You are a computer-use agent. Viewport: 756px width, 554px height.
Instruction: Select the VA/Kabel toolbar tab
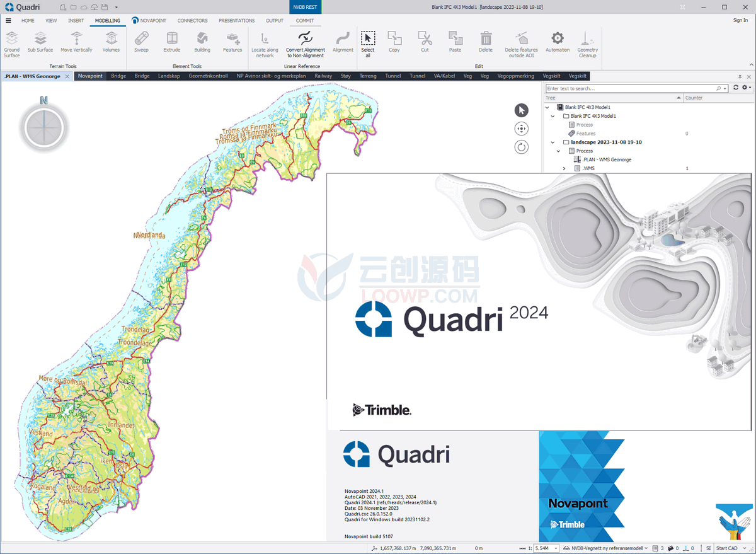click(444, 76)
